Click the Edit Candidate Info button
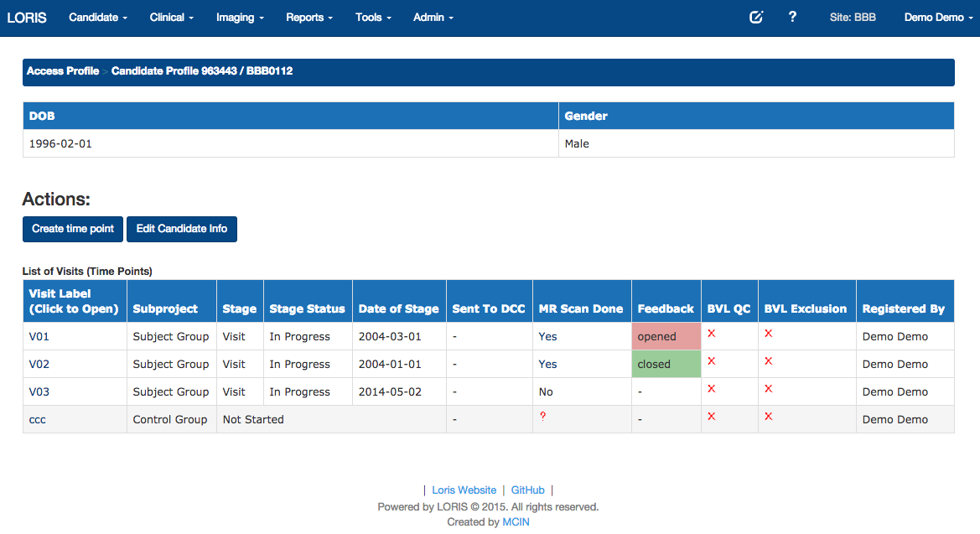 click(182, 229)
